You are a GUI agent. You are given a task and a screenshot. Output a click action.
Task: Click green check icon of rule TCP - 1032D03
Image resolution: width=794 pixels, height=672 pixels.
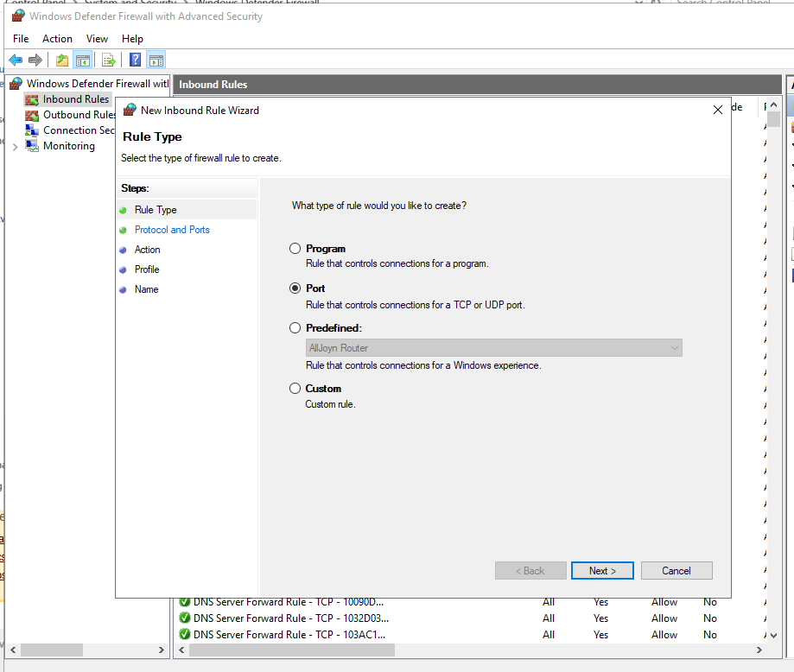185,618
